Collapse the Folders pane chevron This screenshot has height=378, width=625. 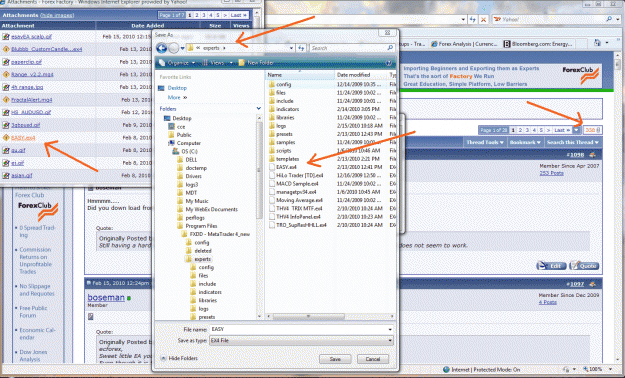pyautogui.click(x=259, y=108)
